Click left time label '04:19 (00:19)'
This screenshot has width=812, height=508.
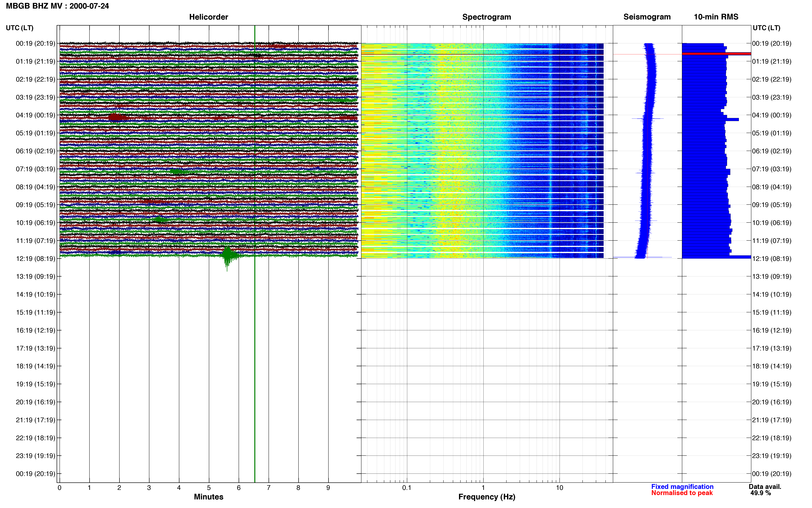[36, 115]
